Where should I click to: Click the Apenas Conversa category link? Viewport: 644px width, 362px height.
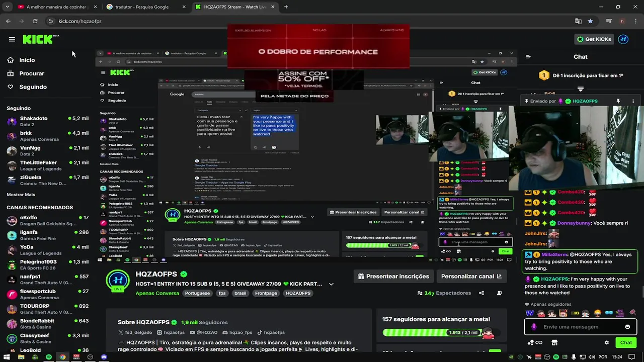tap(157, 293)
